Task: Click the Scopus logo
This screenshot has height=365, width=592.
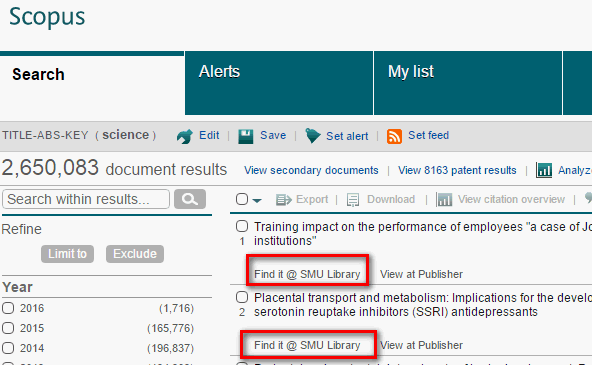Action: [47, 17]
